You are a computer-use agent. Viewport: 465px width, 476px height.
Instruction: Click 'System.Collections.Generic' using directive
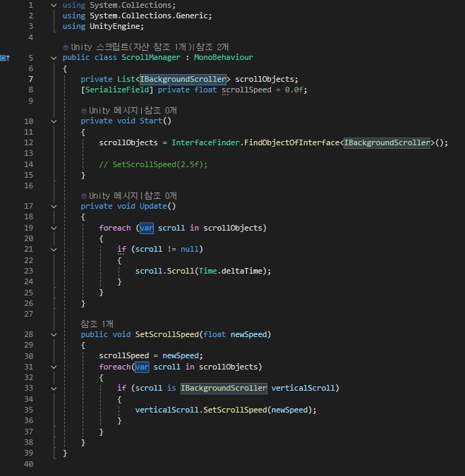pos(148,16)
